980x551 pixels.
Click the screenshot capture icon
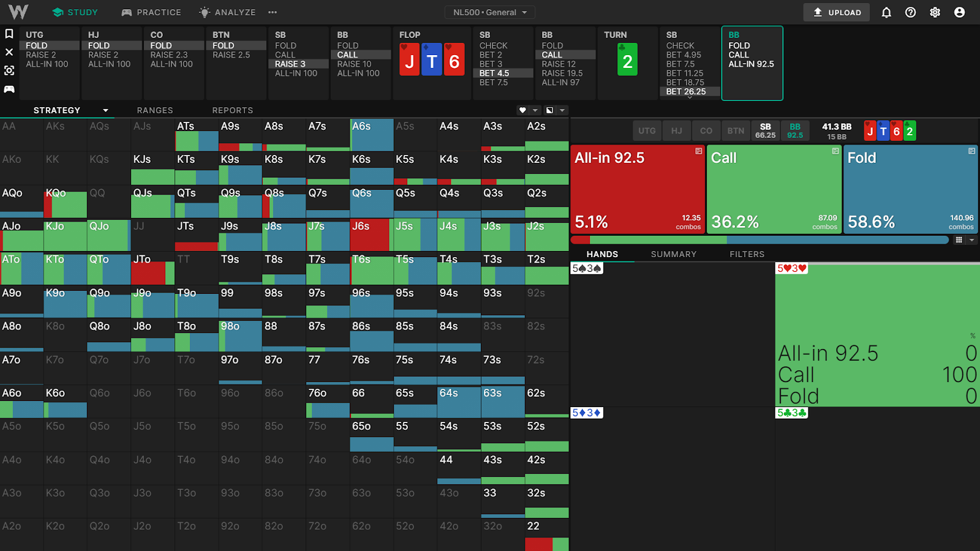pos(9,70)
